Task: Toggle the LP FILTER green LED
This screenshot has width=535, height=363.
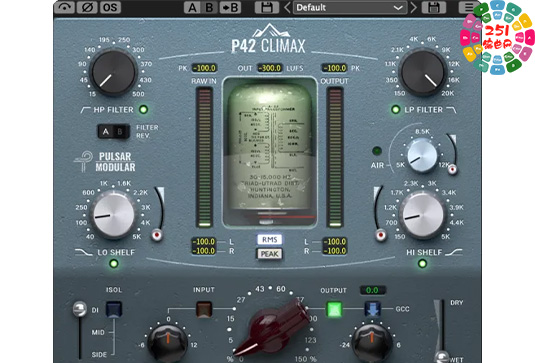Action: coord(395,110)
